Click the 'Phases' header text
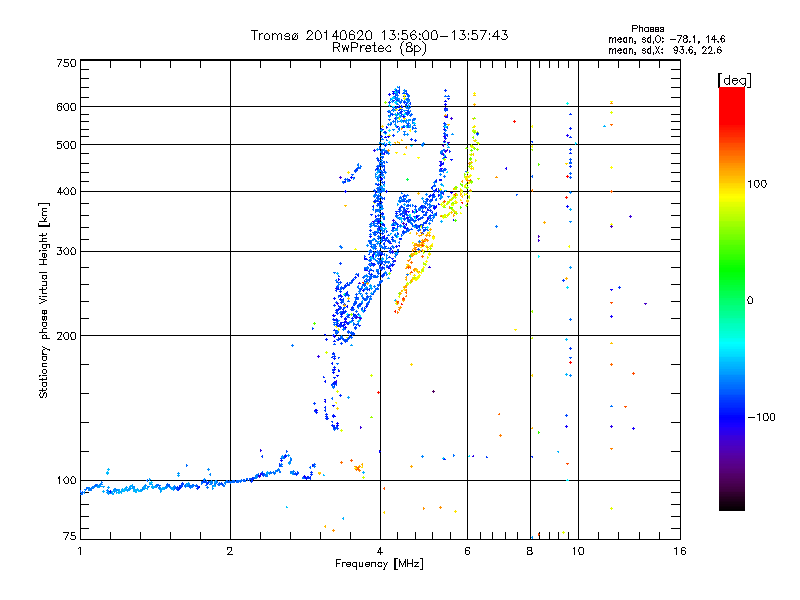 point(647,29)
